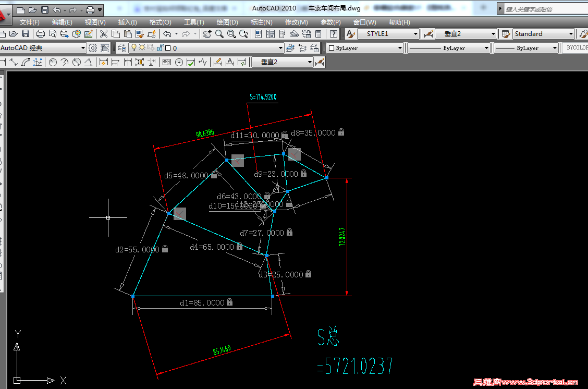The height and width of the screenshot is (389, 588).
Task: Click the Cut scissors icon
Action: (104, 34)
